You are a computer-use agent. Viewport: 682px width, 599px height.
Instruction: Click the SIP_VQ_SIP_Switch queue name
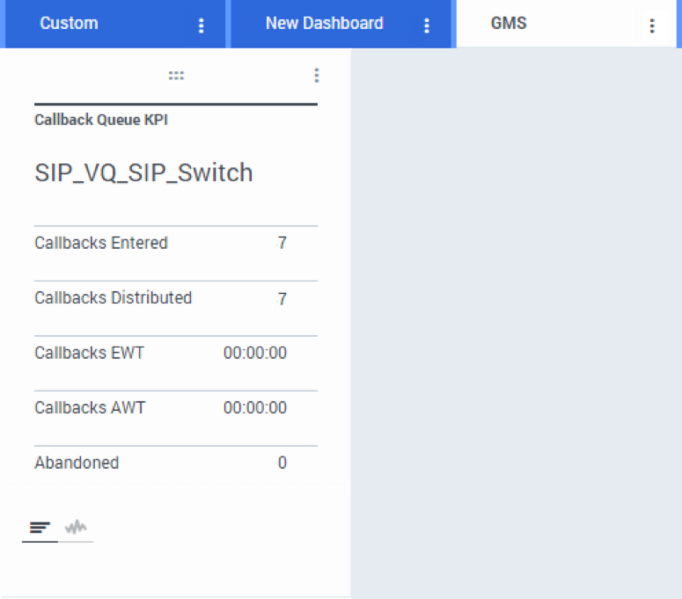point(144,173)
